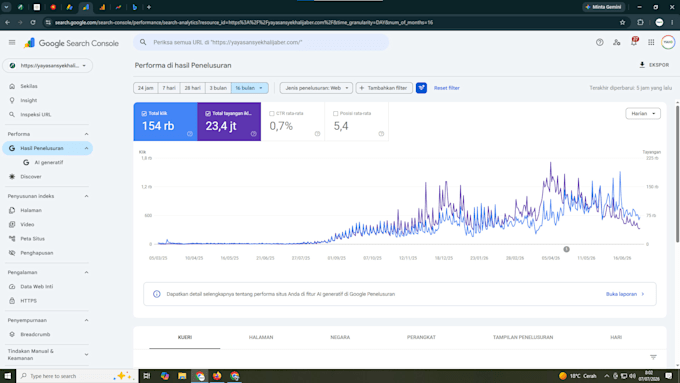Click the table filter rows icon
680x383 pixels.
pos(653,357)
